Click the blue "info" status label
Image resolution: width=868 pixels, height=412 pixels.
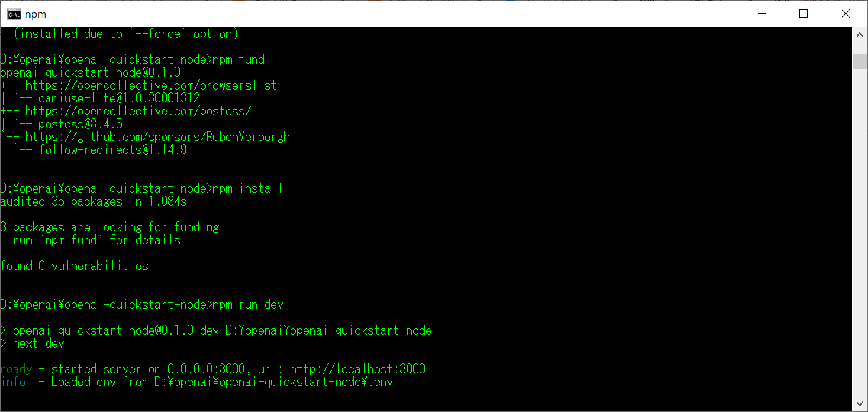click(x=14, y=382)
